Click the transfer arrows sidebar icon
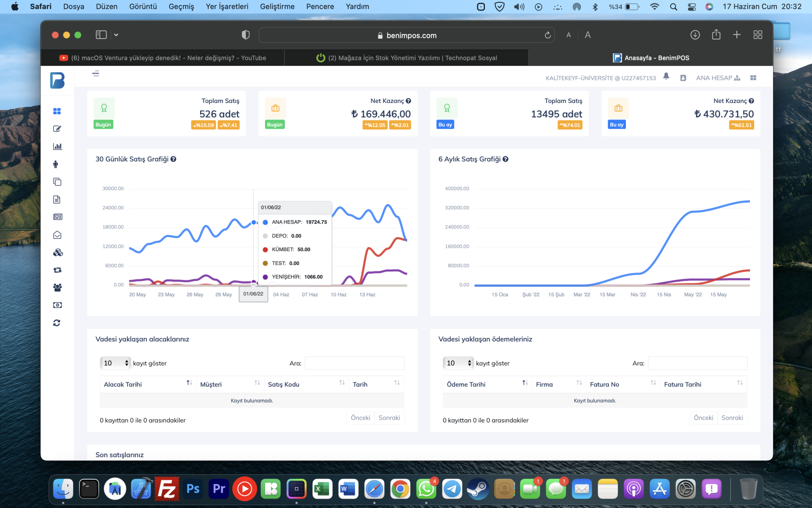The height and width of the screenshot is (508, 812). point(57,270)
